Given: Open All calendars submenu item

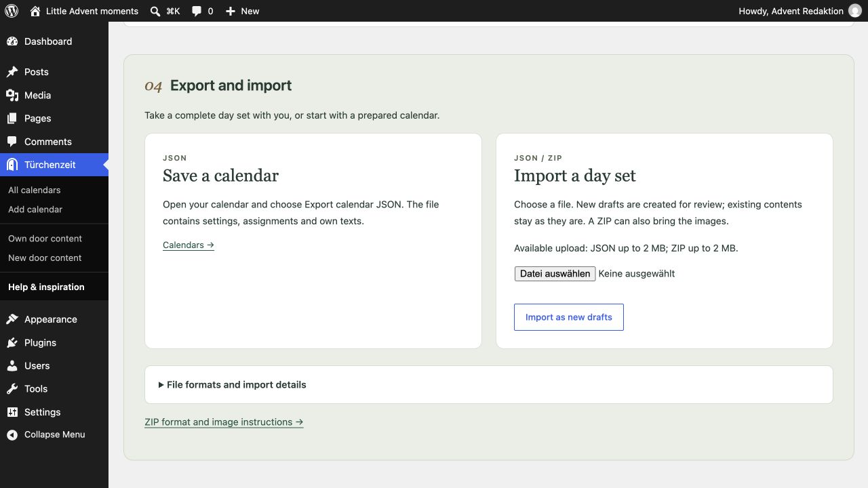Looking at the screenshot, I should pos(35,190).
